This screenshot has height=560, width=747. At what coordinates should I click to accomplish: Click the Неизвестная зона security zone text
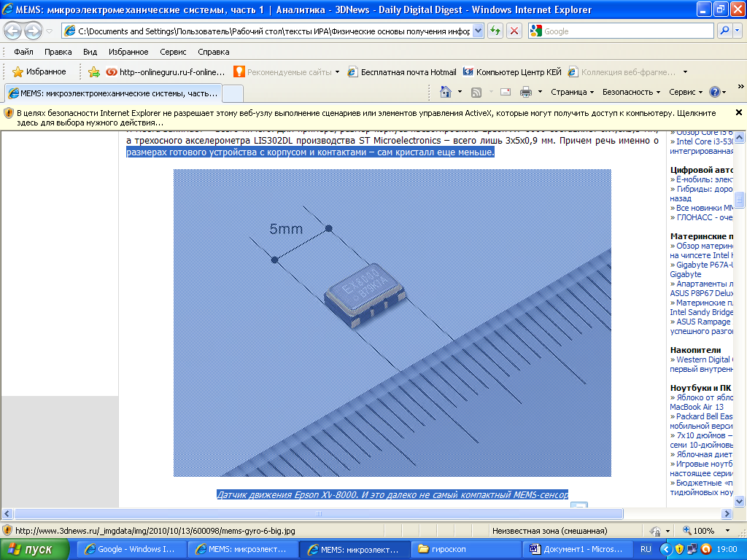pos(549,531)
